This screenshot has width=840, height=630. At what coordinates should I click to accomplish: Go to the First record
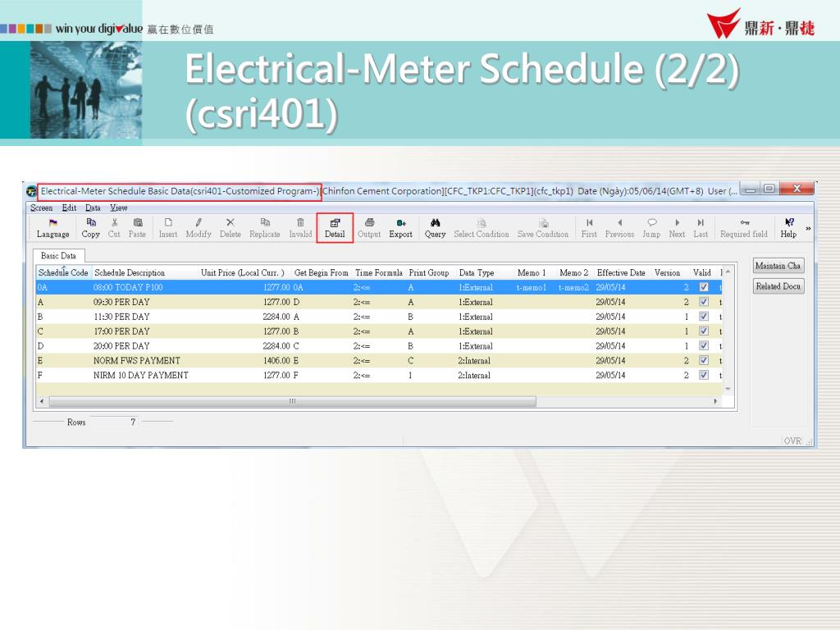click(589, 228)
